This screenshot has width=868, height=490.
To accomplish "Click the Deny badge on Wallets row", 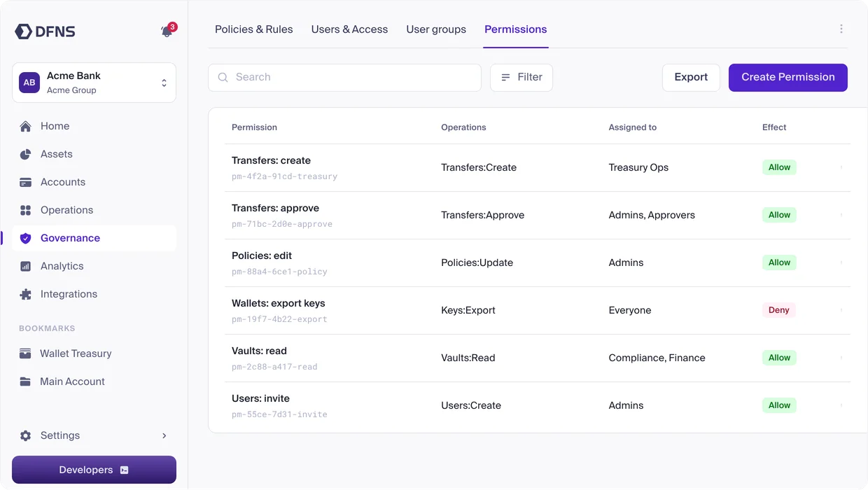I will tap(779, 310).
